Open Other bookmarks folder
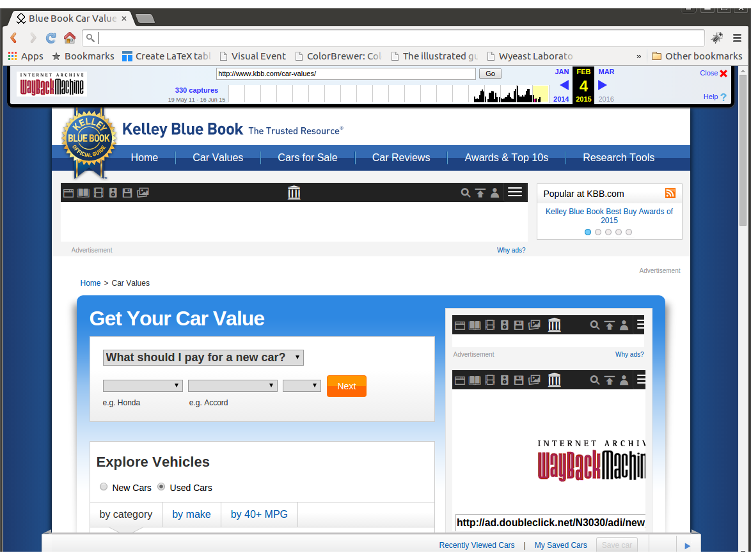The height and width of the screenshot is (560, 751). tap(697, 56)
